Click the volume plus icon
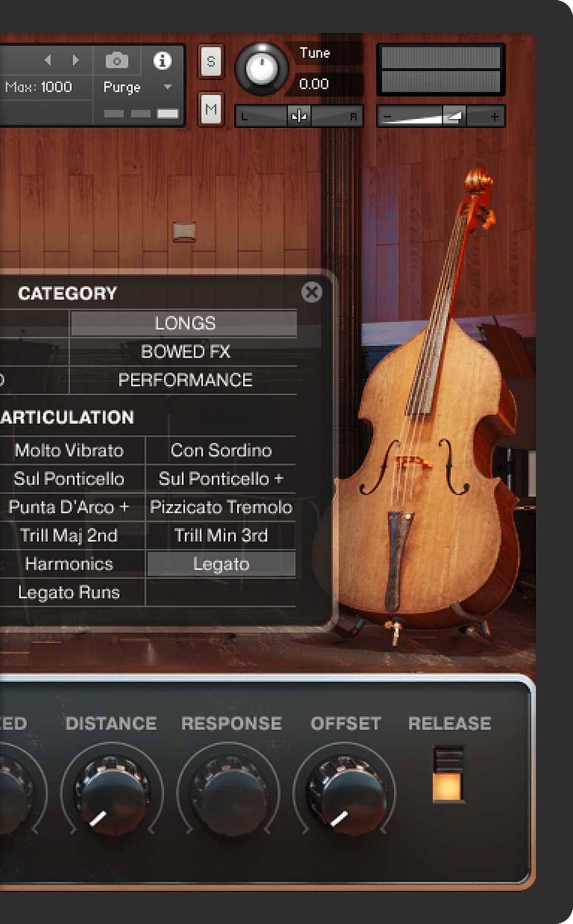The height and width of the screenshot is (924, 573). click(x=495, y=117)
